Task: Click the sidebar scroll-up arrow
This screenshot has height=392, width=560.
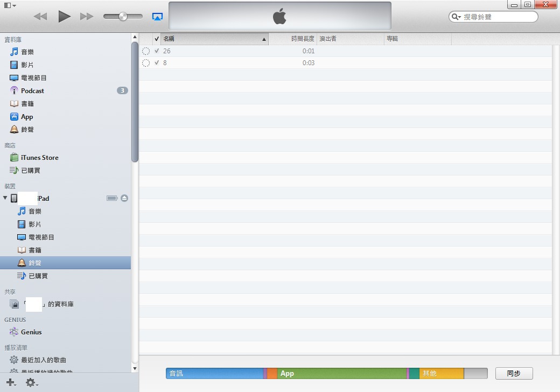Action: 135,37
